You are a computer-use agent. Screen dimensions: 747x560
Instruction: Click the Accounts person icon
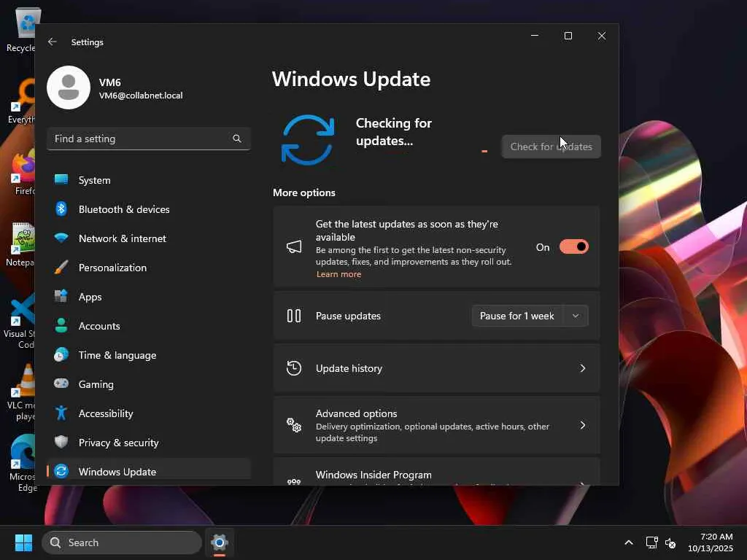click(x=61, y=325)
